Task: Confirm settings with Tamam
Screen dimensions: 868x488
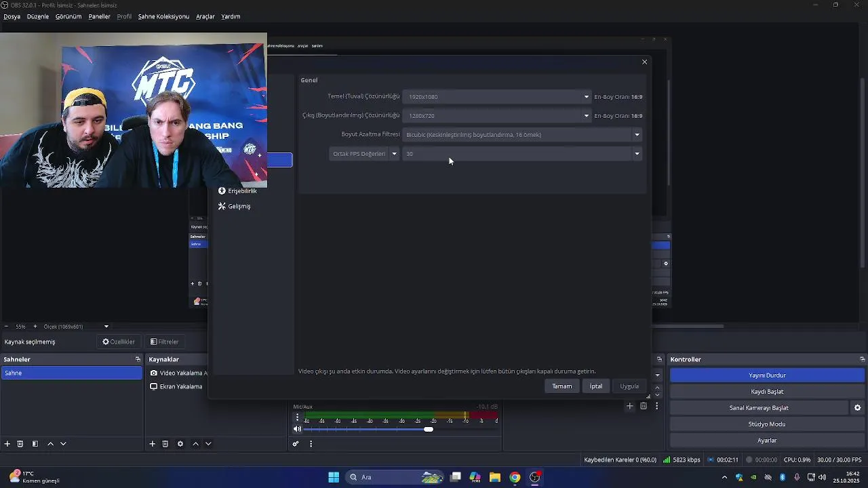Action: [562, 386]
